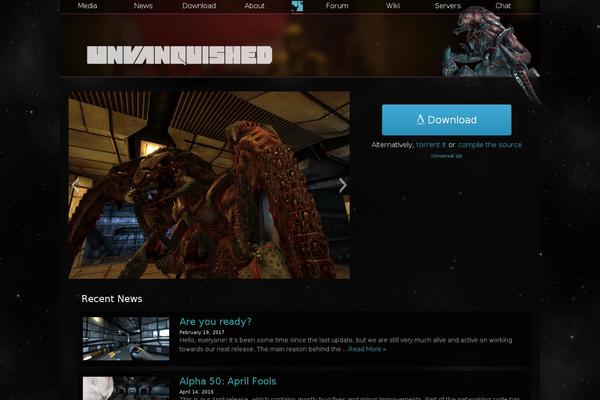600x400 pixels.
Task: Open the 'Are you ready?' article
Action: click(x=215, y=322)
